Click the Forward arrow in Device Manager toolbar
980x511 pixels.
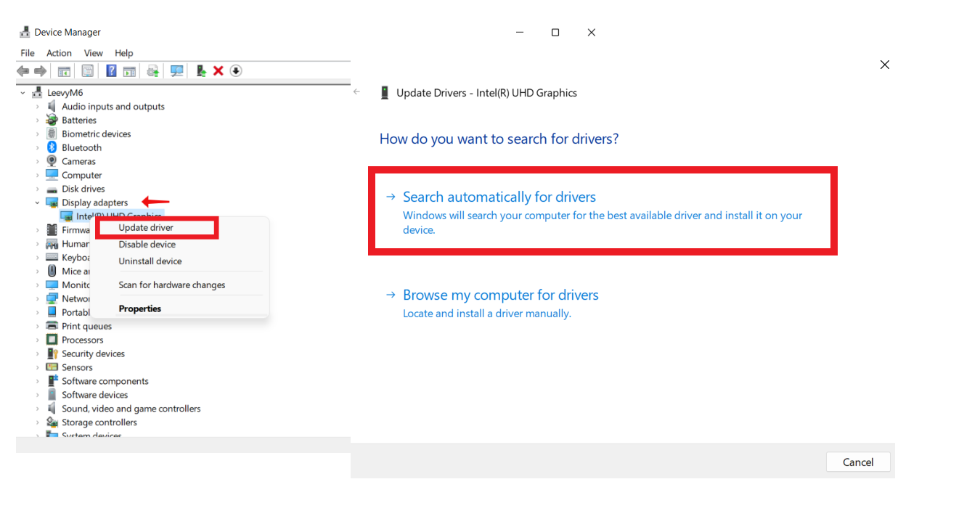pos(41,71)
